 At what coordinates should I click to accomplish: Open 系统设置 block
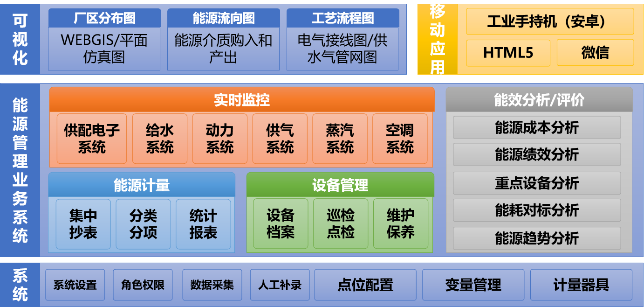(75, 285)
